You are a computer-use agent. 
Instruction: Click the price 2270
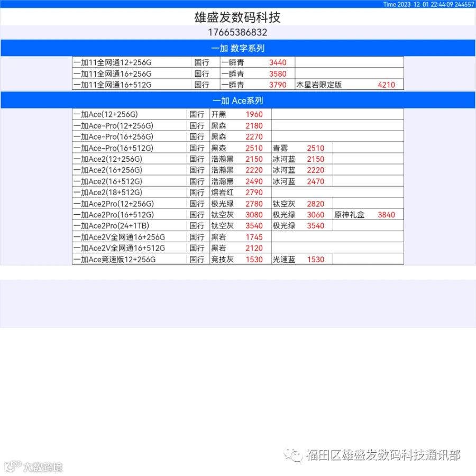[x=254, y=137]
